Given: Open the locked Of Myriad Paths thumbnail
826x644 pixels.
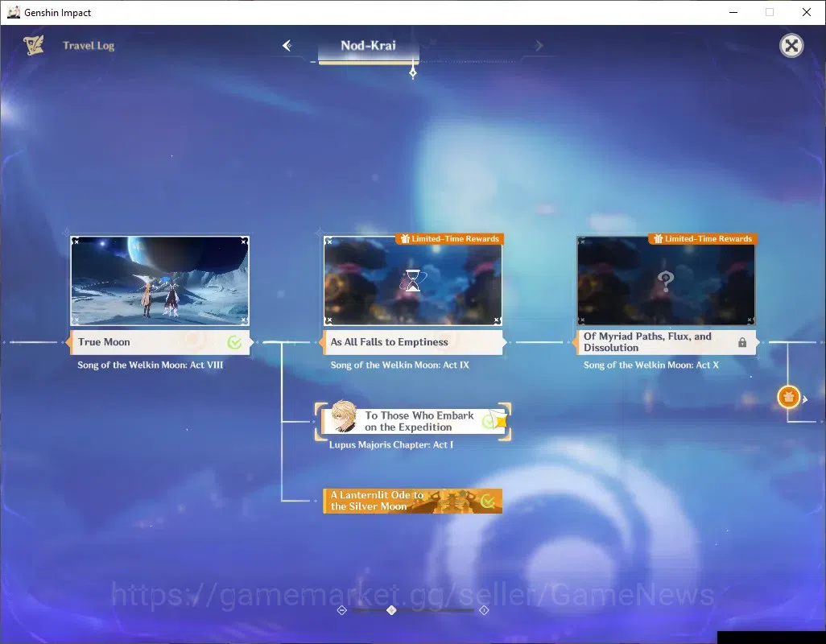Looking at the screenshot, I should (x=666, y=281).
